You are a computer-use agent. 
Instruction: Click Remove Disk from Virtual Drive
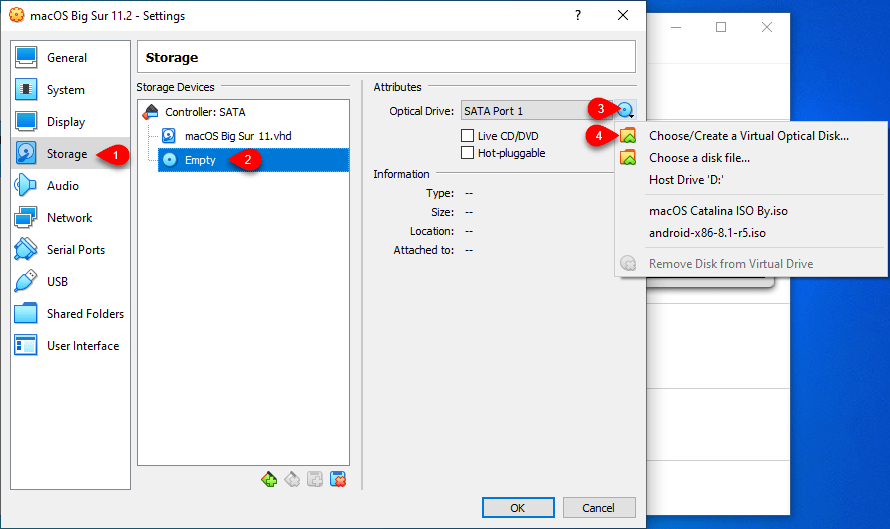[751, 263]
